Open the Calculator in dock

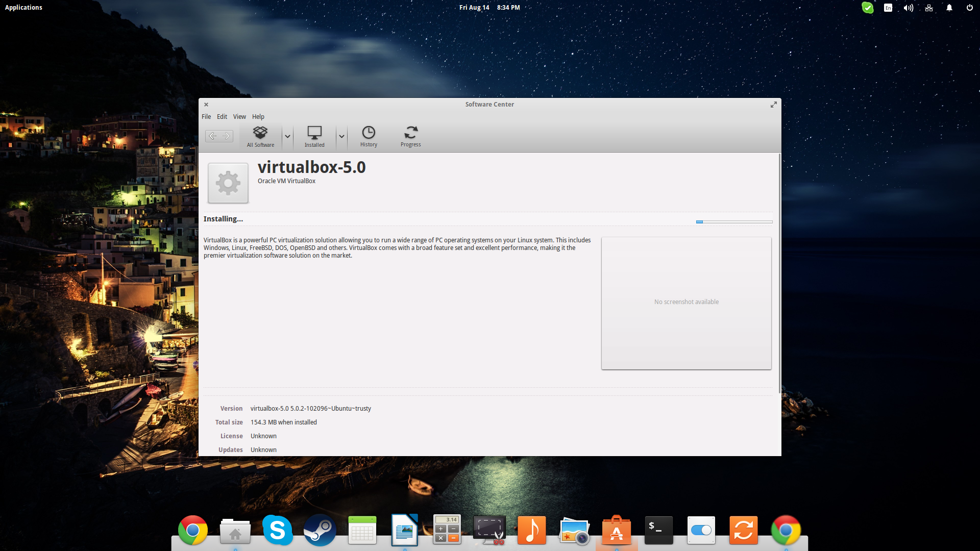coord(447,530)
